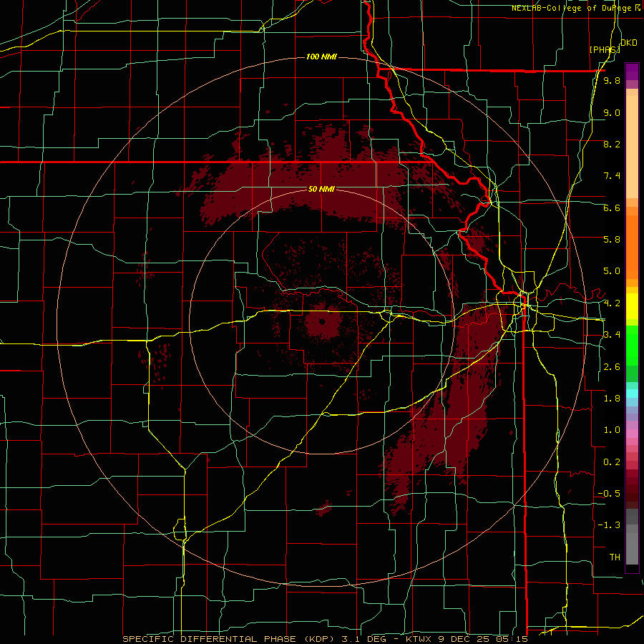Pick the cyan color bar segment near 1.8
Viewport: 644px width, 644px height.
[632, 394]
